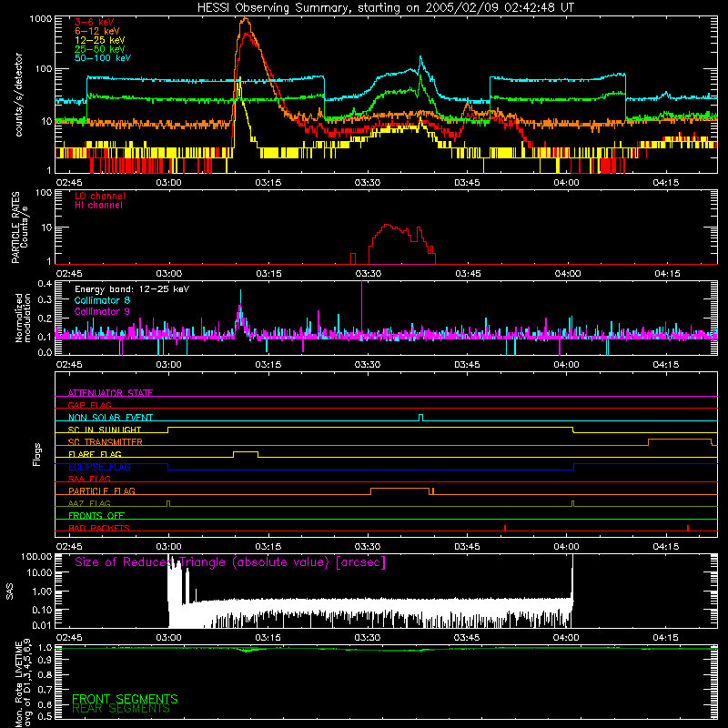
Task: Click the '1000' y-axis value in top panel
Action: [x=41, y=19]
